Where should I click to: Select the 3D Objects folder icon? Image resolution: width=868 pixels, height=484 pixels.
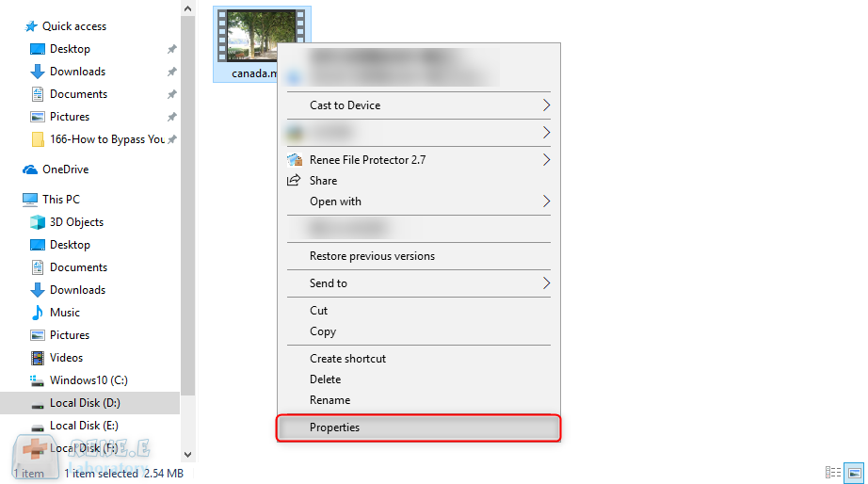pyautogui.click(x=38, y=222)
